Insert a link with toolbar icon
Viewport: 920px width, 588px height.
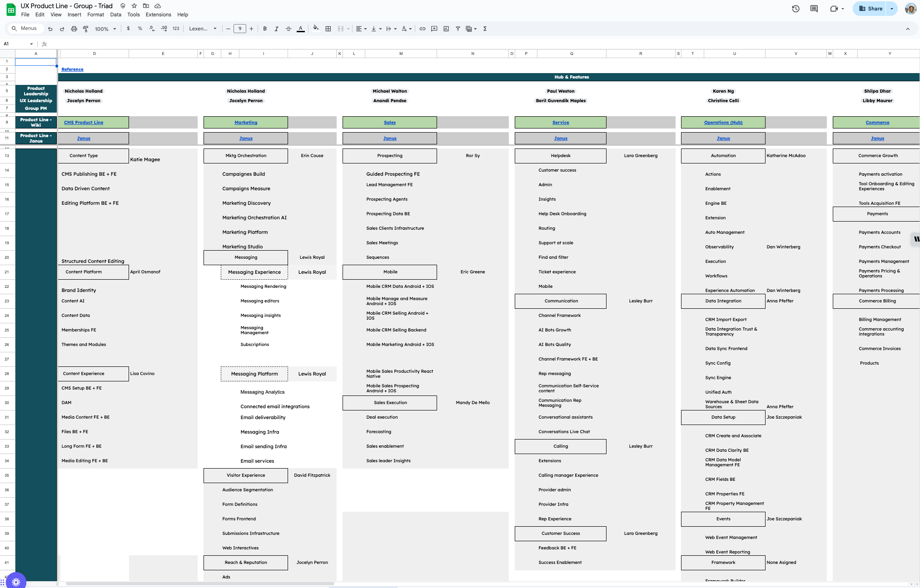point(422,29)
